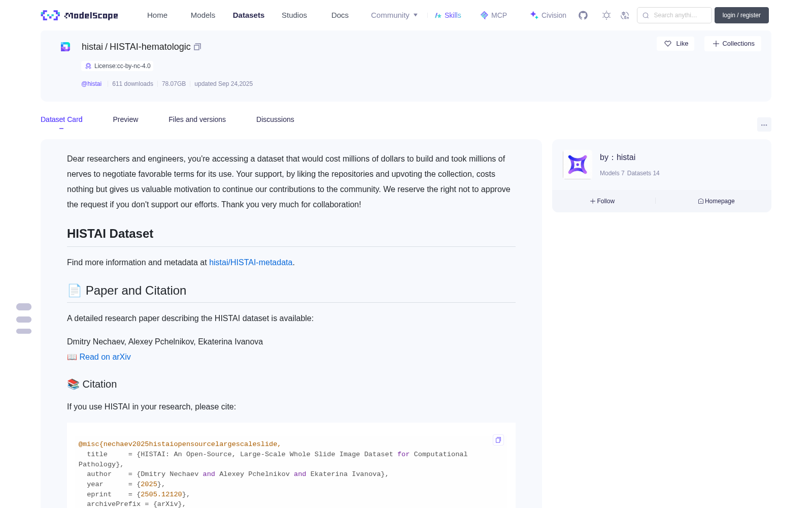
Task: Expand the Community dropdown menu
Action: pyautogui.click(x=394, y=15)
